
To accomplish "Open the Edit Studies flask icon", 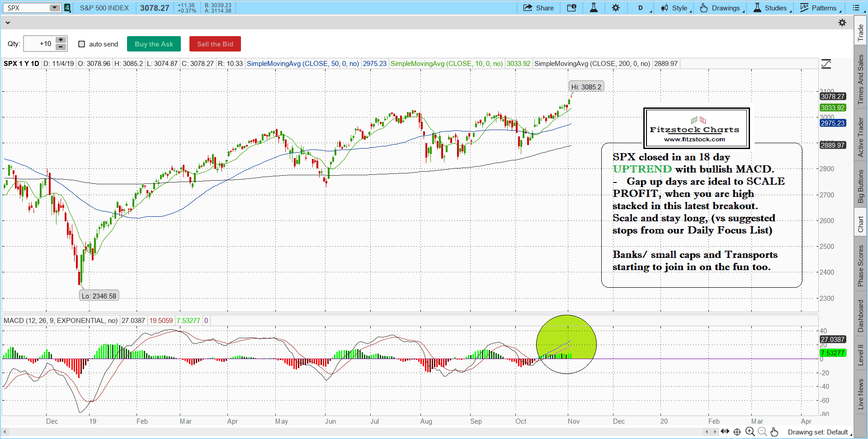I will pyautogui.click(x=594, y=8).
